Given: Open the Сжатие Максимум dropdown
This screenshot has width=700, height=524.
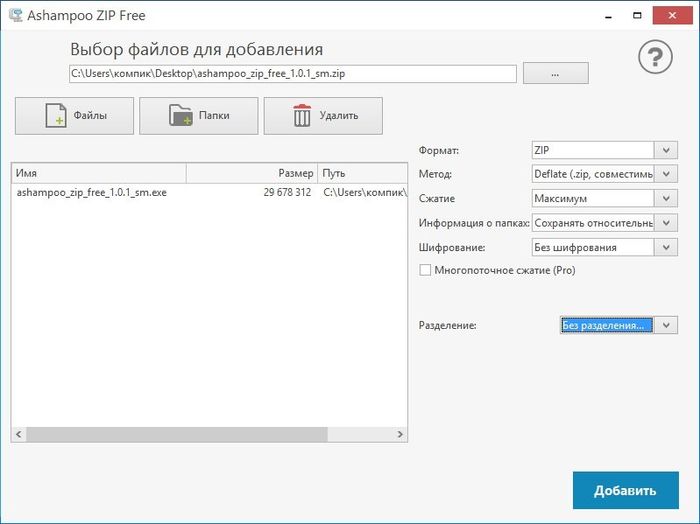Looking at the screenshot, I should pos(667,198).
